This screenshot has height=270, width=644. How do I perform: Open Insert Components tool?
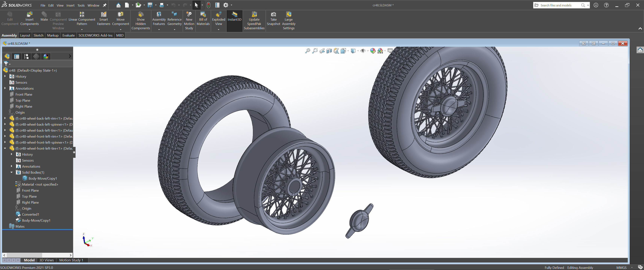pos(29,19)
